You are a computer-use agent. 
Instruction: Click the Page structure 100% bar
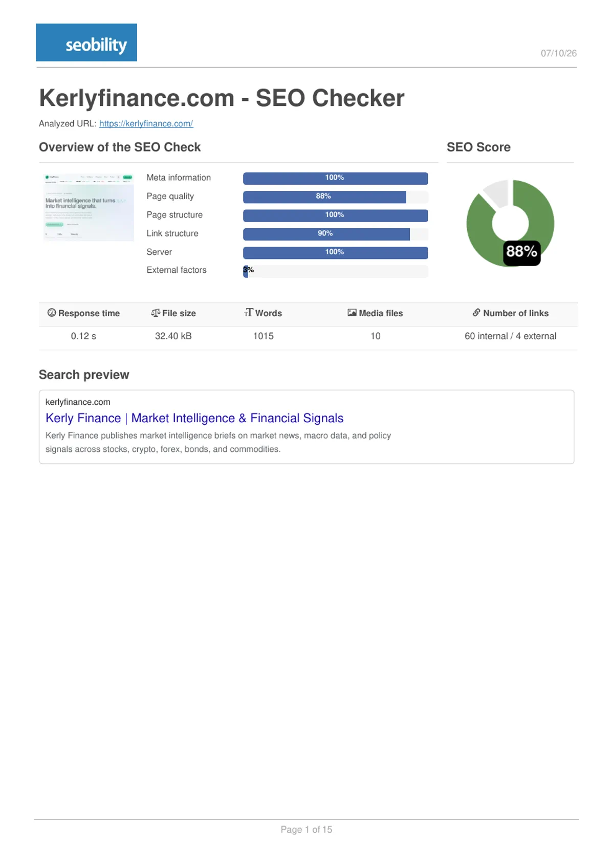coord(335,215)
